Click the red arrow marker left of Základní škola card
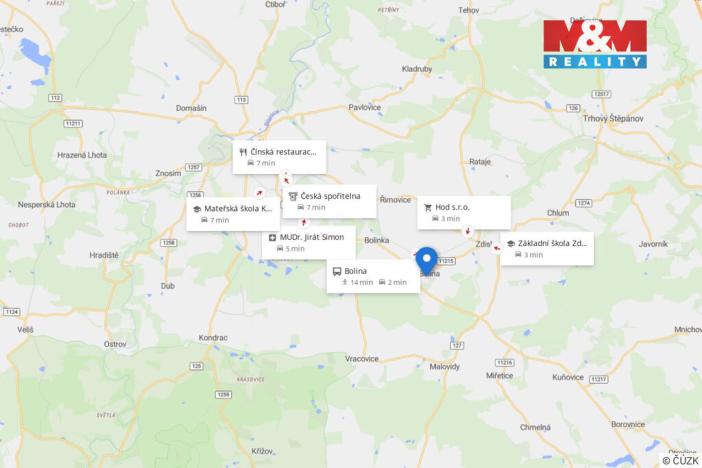This screenshot has height=468, width=702. (497, 248)
